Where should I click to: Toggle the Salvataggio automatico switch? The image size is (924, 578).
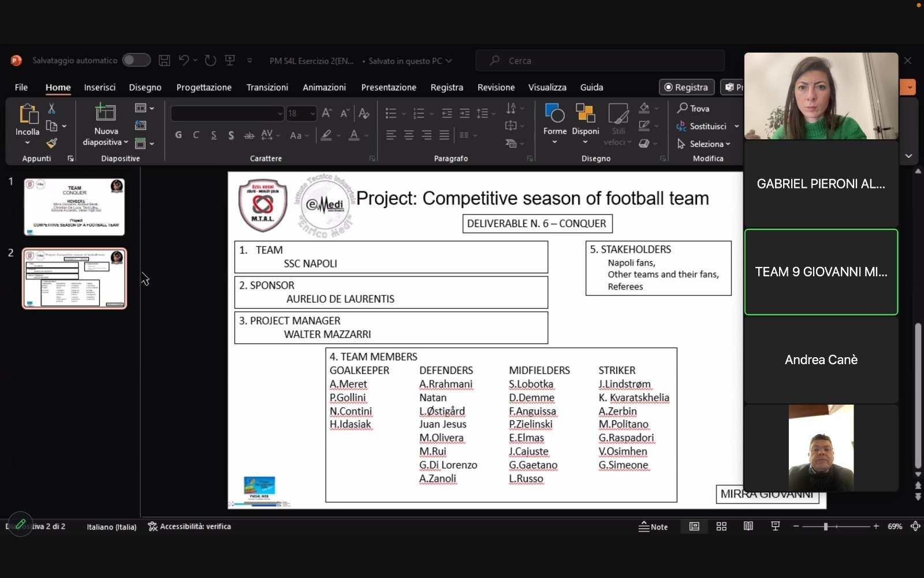click(x=136, y=60)
